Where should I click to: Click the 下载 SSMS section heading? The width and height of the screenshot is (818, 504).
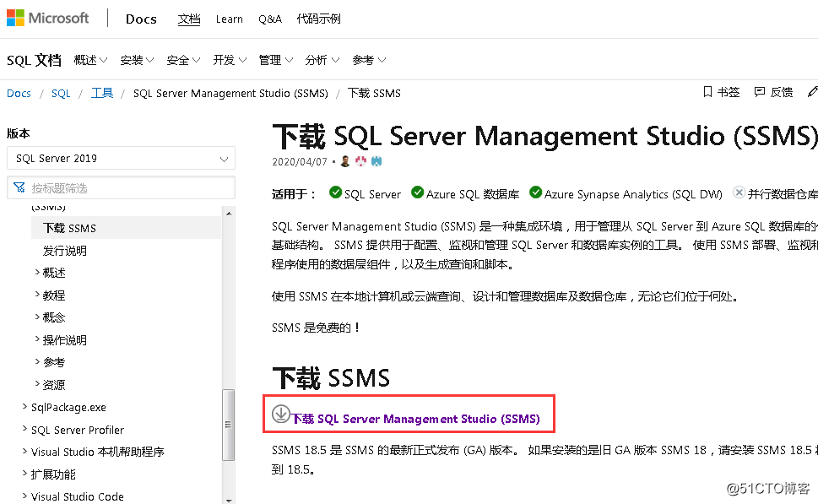point(331,377)
